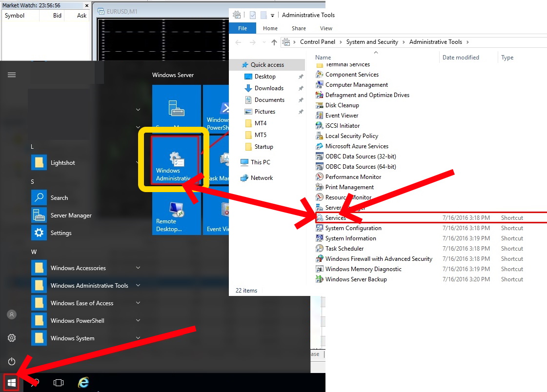Open the Quick Access Toolbar dropdown arrow

click(x=272, y=15)
